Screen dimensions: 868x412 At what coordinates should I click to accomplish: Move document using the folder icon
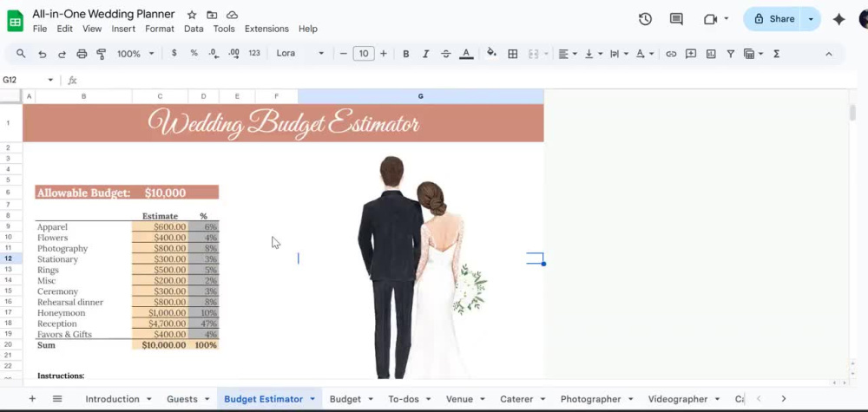point(212,15)
